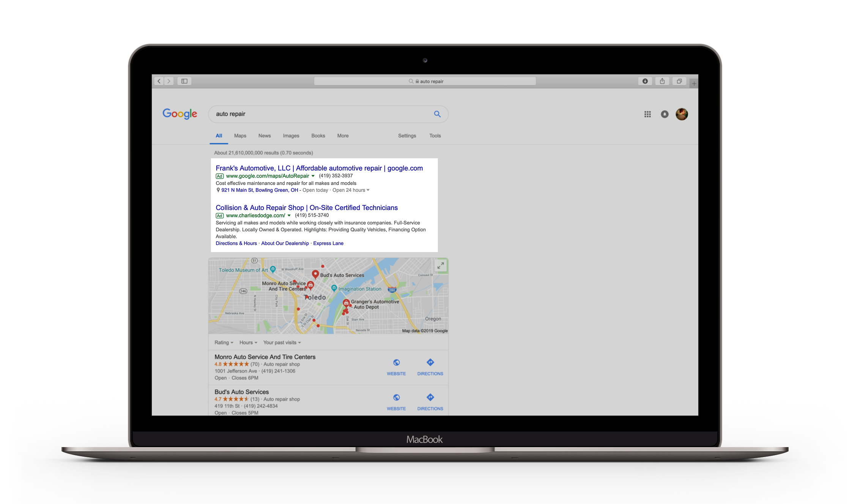The width and height of the screenshot is (849, 504).
Task: Click Frank's Automotive LLC ad link
Action: (x=321, y=167)
